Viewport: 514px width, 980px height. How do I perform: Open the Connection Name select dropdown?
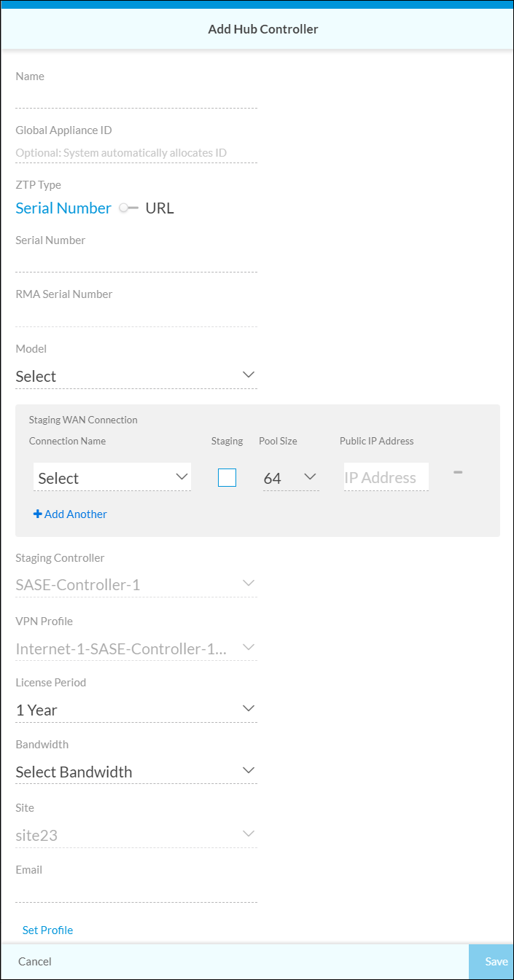tap(112, 477)
